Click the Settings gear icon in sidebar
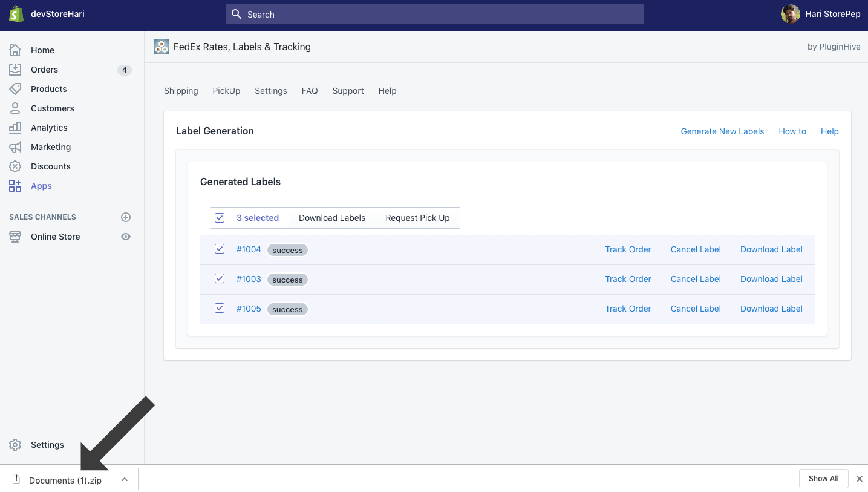This screenshot has width=868, height=492. coord(15,445)
